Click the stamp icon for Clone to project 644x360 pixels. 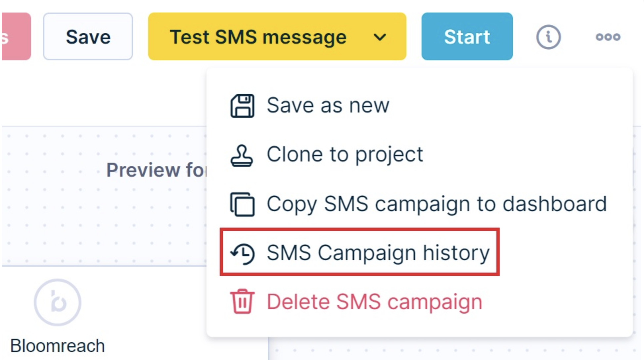242,155
